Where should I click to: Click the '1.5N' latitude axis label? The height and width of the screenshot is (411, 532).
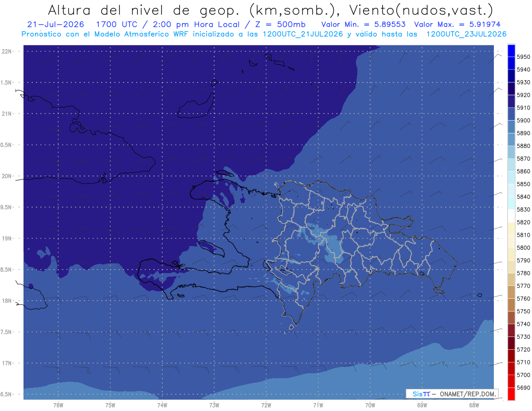pyautogui.click(x=7, y=82)
